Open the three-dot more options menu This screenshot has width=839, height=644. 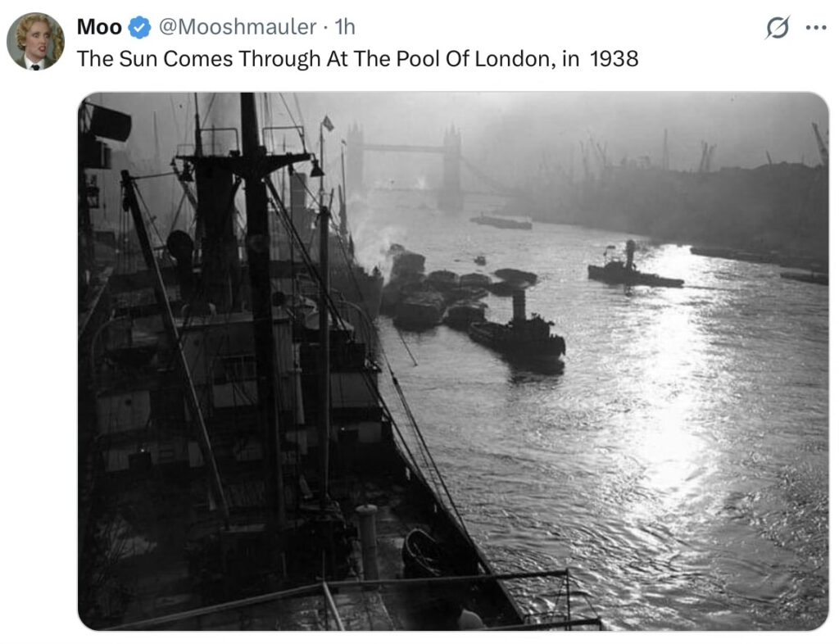[x=816, y=27]
